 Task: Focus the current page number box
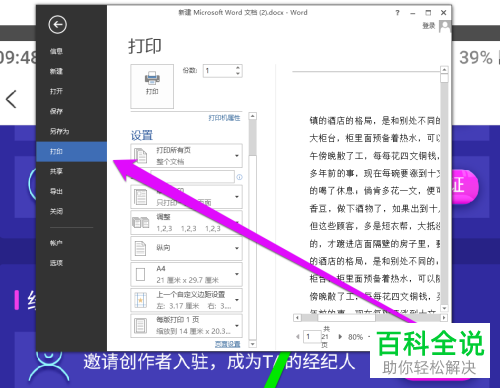click(x=312, y=337)
